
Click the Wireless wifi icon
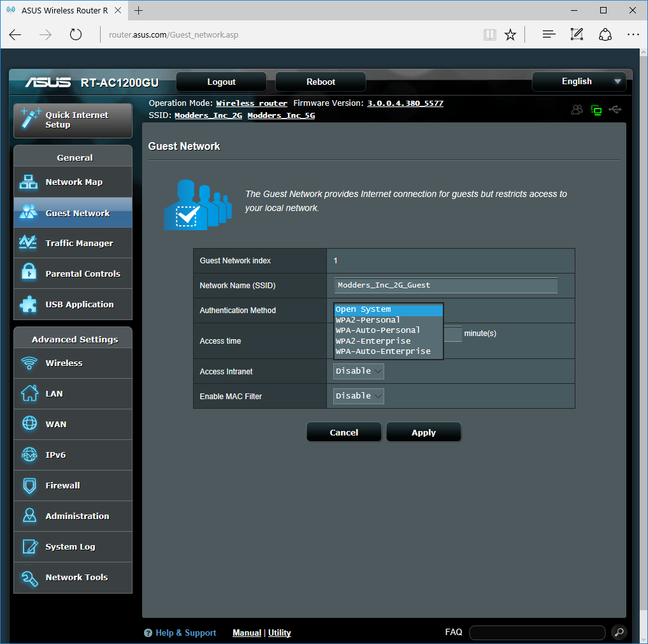coord(29,363)
